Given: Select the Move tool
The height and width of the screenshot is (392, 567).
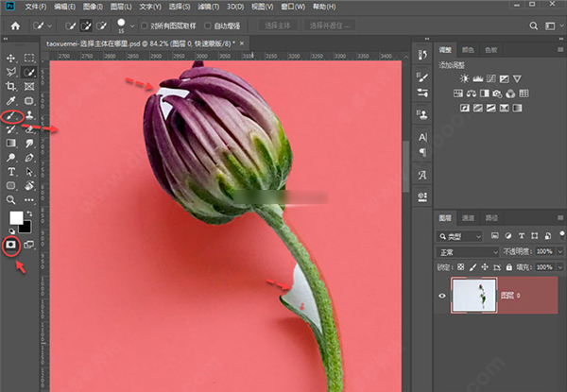Looking at the screenshot, I should (10, 58).
